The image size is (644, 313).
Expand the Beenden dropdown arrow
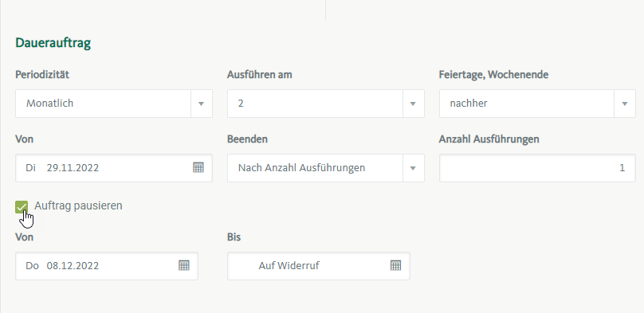pos(413,168)
